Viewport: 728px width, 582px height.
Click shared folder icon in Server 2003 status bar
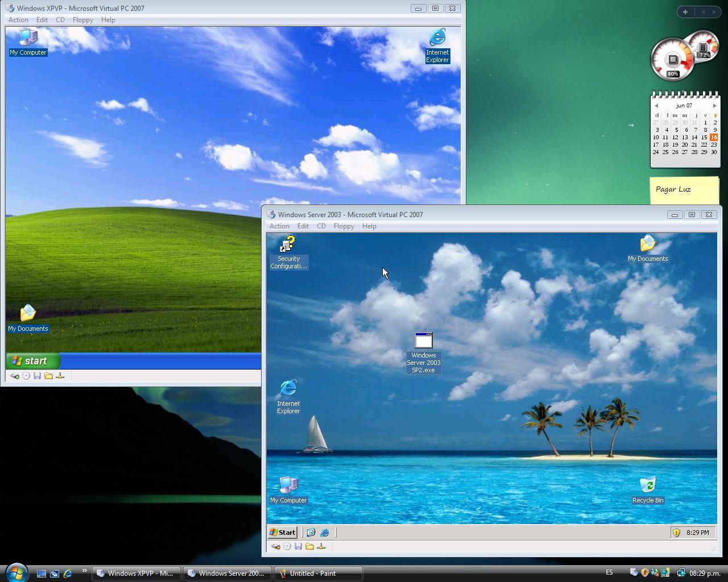(310, 546)
